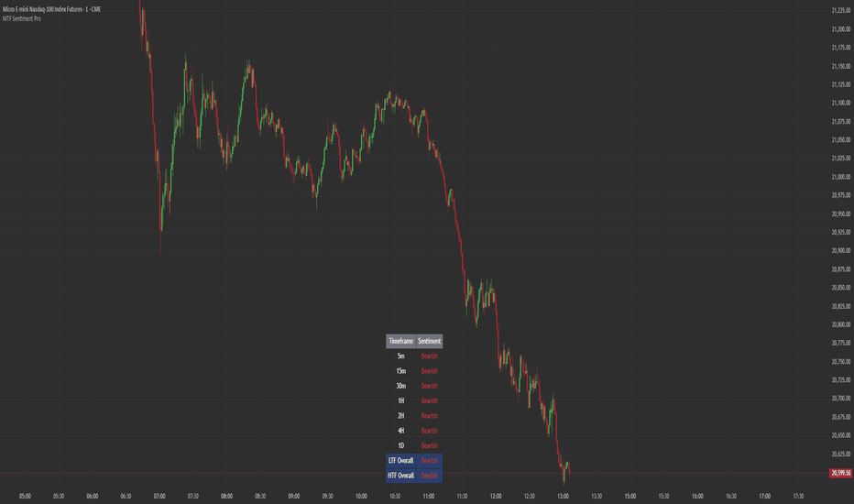854x504 pixels.
Task: Click the 1H timeframe cell
Action: coord(400,401)
